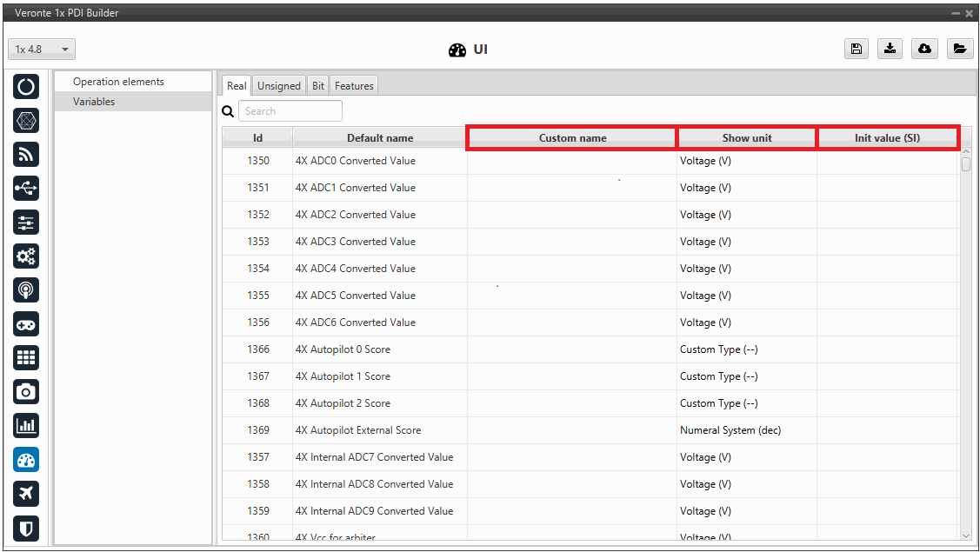Click the variable Search field

pyautogui.click(x=290, y=111)
